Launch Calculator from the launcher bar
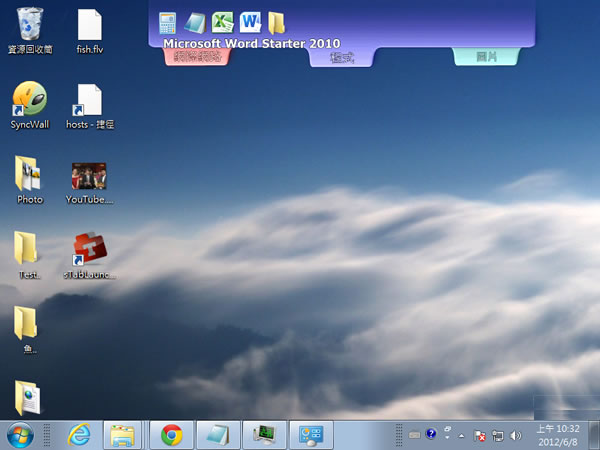 click(x=168, y=22)
